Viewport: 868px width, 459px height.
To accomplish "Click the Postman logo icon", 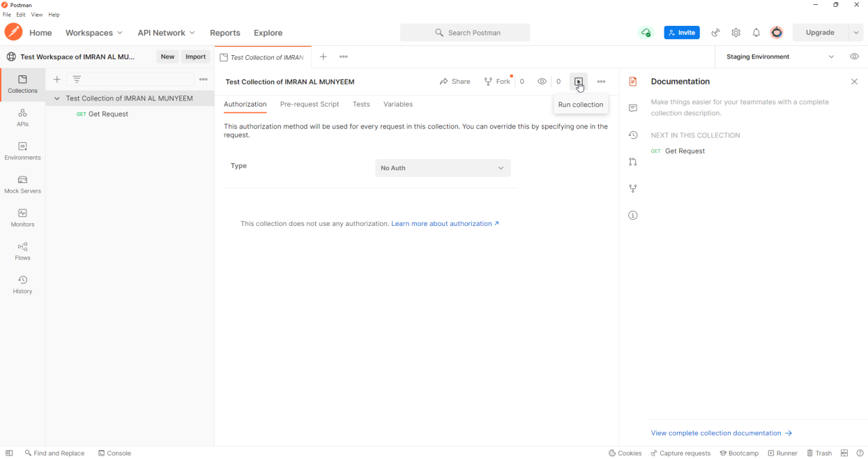I will tap(13, 32).
